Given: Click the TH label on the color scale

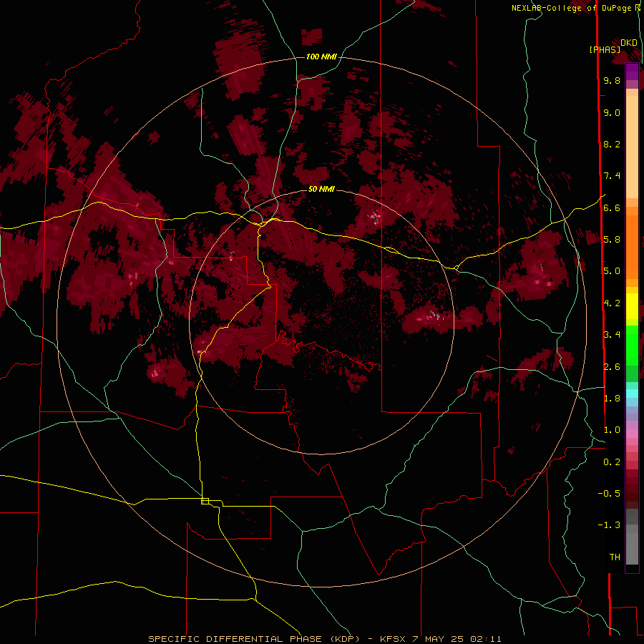Looking at the screenshot, I should coord(615,557).
